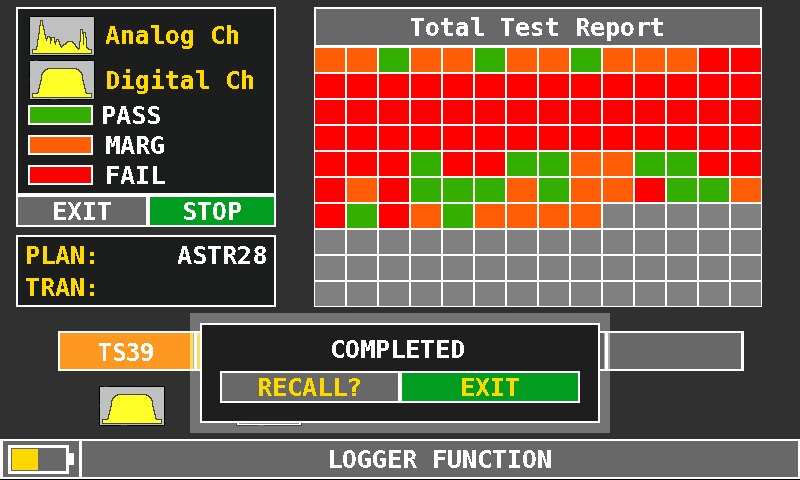Click the battery status icon
Screen dimensions: 800x480
40,459
